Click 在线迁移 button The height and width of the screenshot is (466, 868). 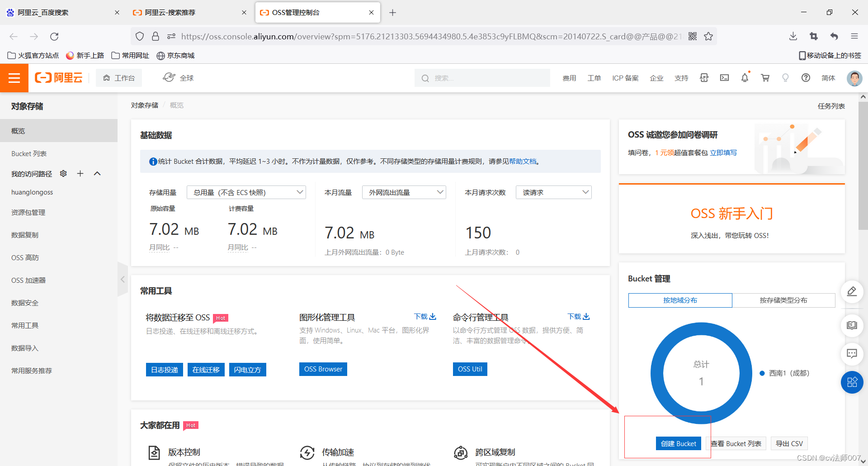pyautogui.click(x=206, y=370)
